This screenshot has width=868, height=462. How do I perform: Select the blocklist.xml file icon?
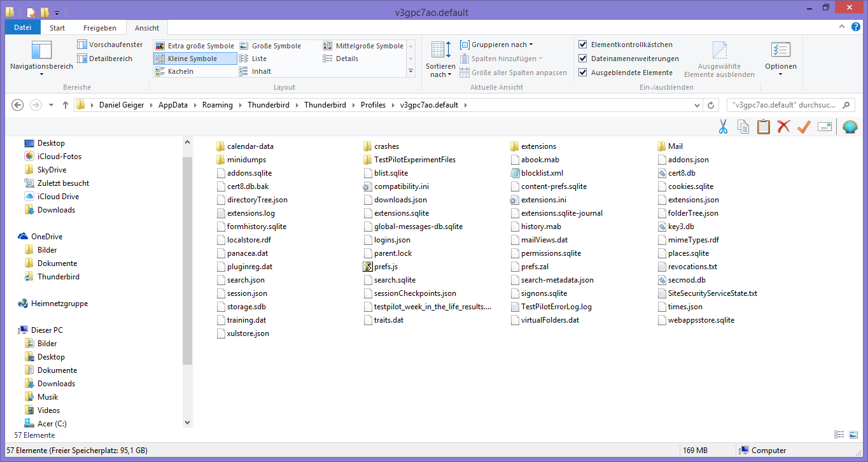pyautogui.click(x=515, y=173)
